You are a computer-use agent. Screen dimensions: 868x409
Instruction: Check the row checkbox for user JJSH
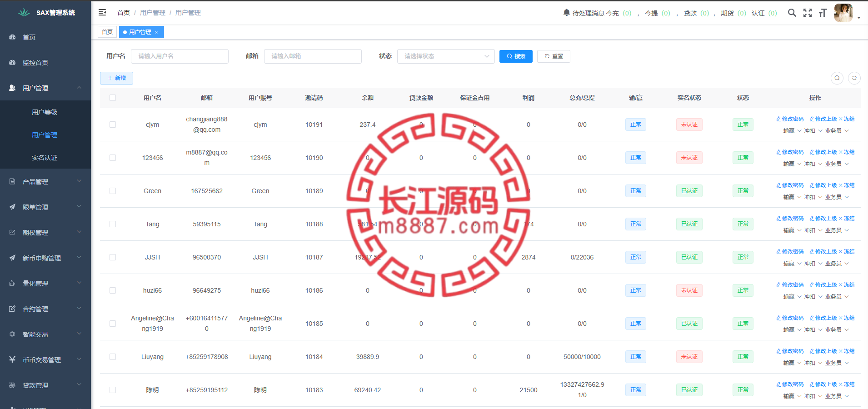pos(113,257)
